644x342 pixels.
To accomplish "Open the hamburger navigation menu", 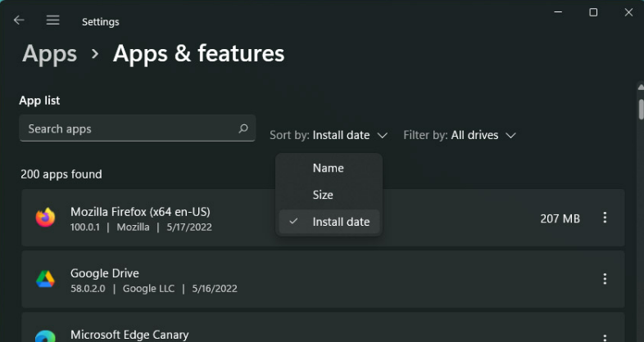I will (52, 20).
